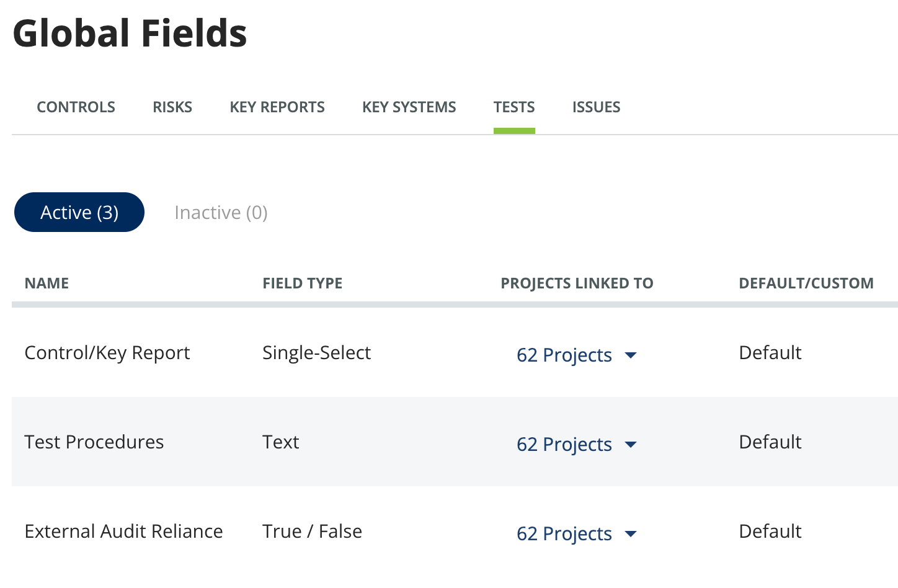The width and height of the screenshot is (898, 588).
Task: Show the Inactive (0) fields
Action: (221, 212)
